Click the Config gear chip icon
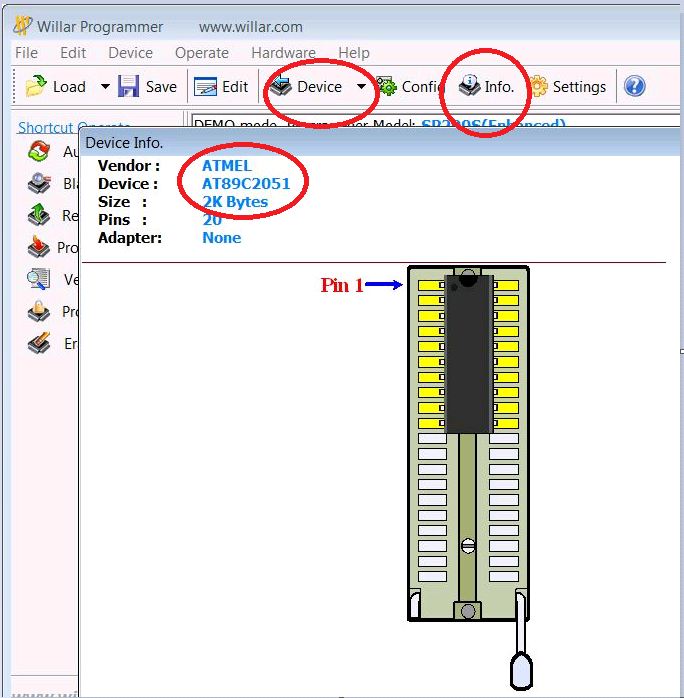The height and width of the screenshot is (698, 684). [386, 86]
